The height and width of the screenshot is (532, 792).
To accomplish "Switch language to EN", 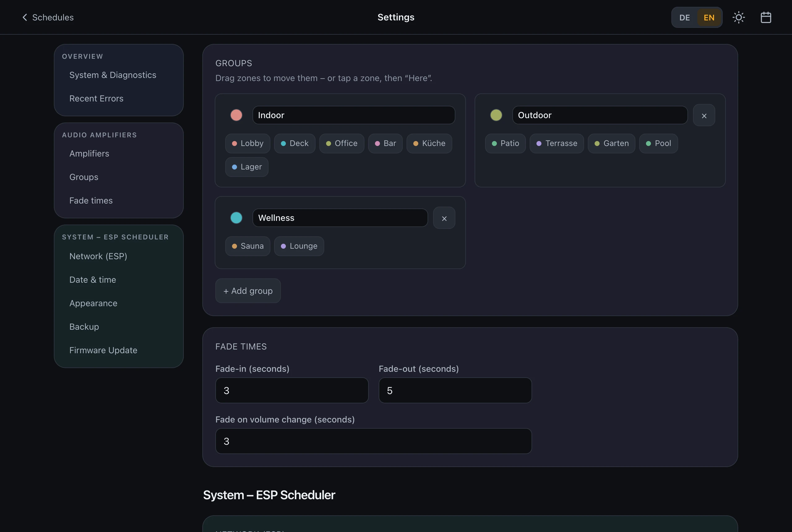I will pyautogui.click(x=709, y=17).
